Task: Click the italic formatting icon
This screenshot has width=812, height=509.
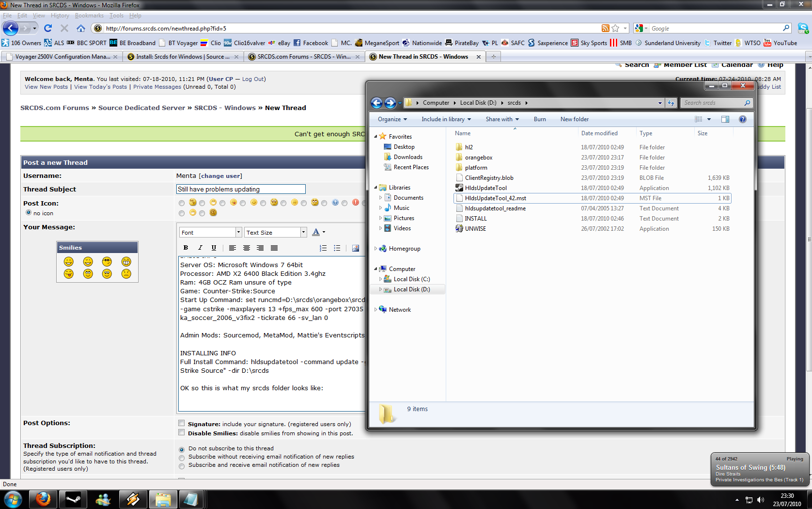Action: [x=200, y=248]
